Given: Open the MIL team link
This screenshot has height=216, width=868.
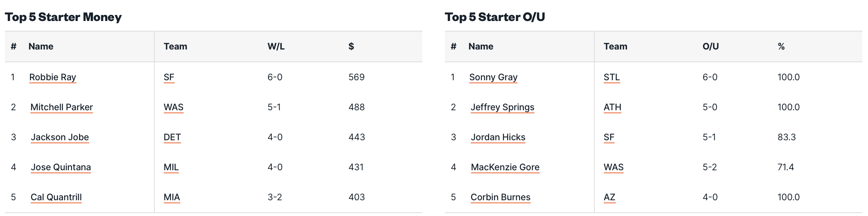Looking at the screenshot, I should click(171, 167).
